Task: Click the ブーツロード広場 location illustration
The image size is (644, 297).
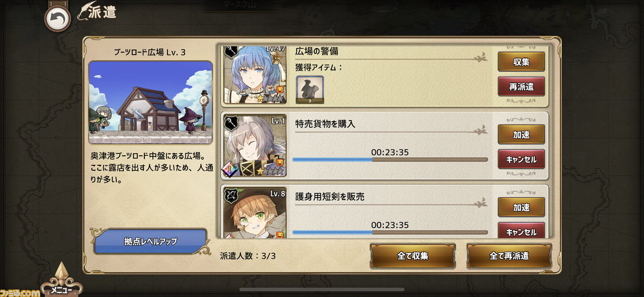Action: pyautogui.click(x=150, y=103)
